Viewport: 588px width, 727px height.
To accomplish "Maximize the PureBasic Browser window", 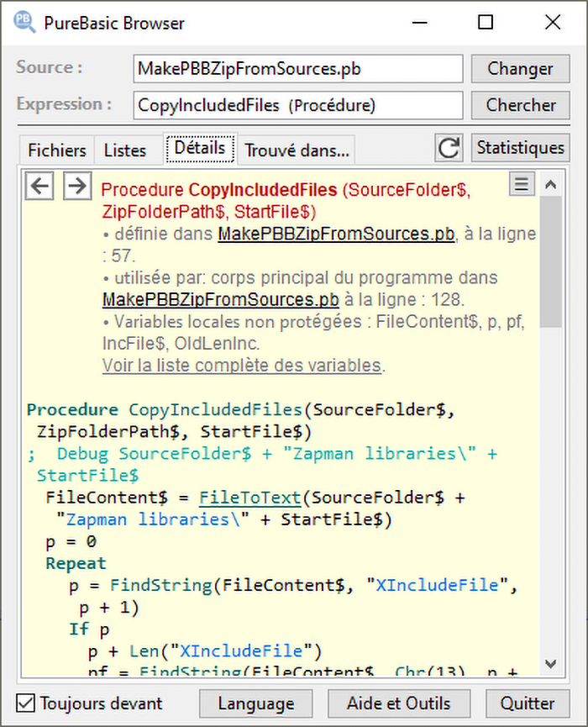I will point(486,22).
